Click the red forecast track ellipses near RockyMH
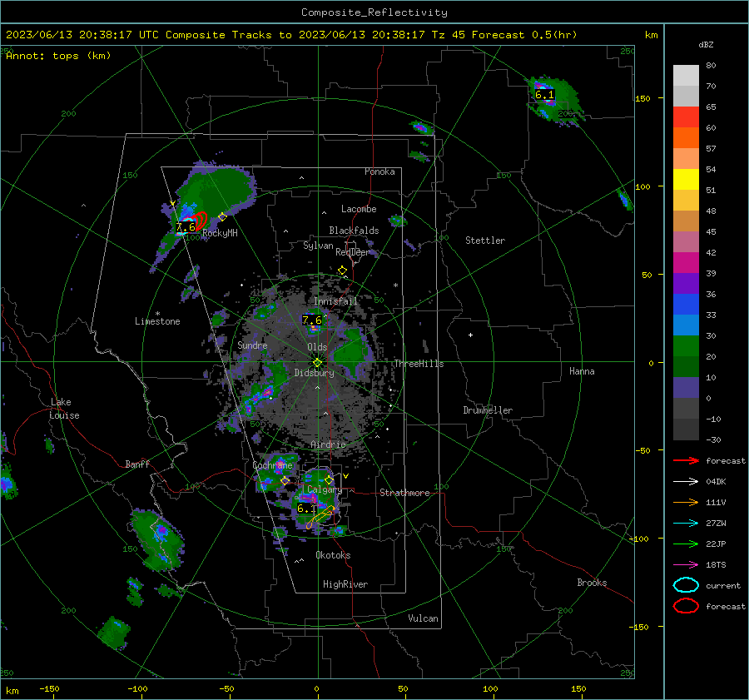 200,221
